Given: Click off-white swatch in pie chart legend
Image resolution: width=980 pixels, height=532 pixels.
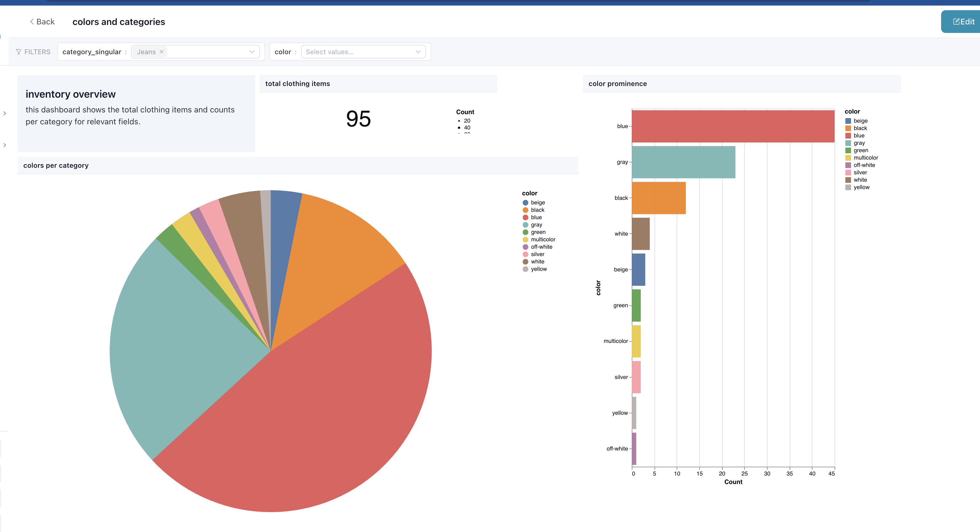Looking at the screenshot, I should pos(526,247).
